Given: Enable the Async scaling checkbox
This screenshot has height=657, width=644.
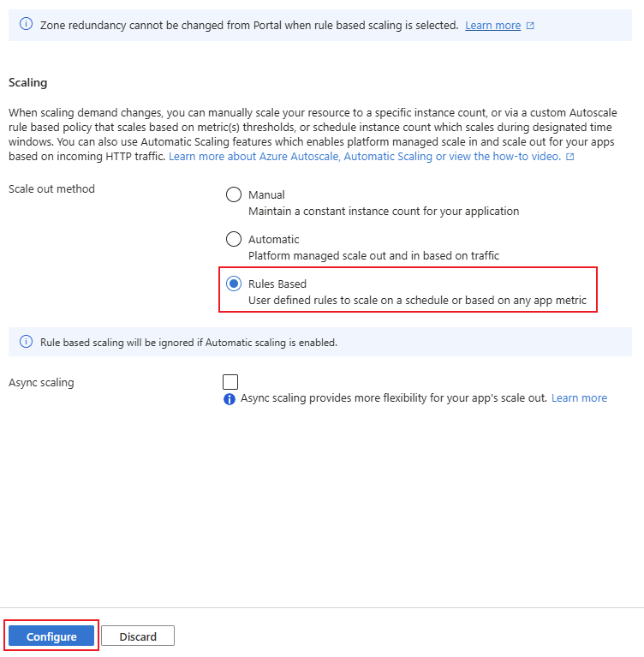Looking at the screenshot, I should coord(230,382).
